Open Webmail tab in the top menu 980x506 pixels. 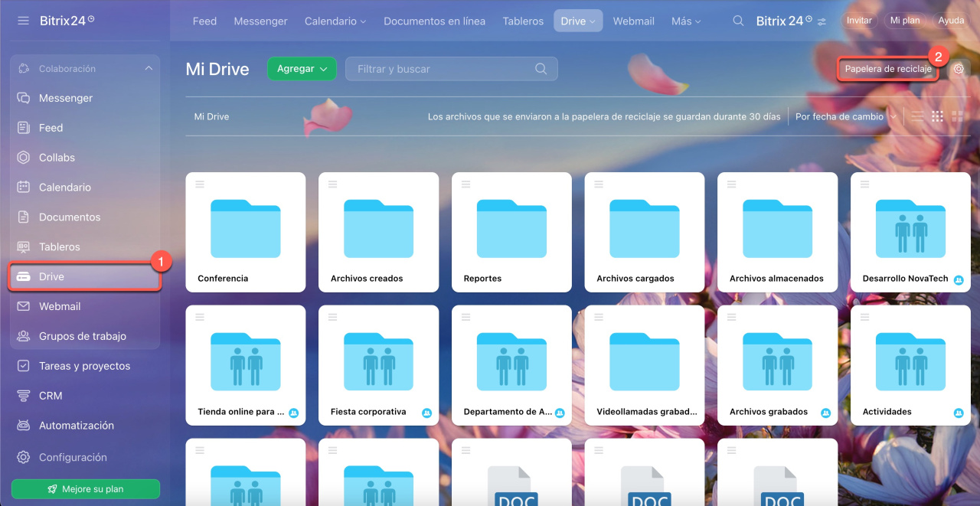[x=634, y=21]
